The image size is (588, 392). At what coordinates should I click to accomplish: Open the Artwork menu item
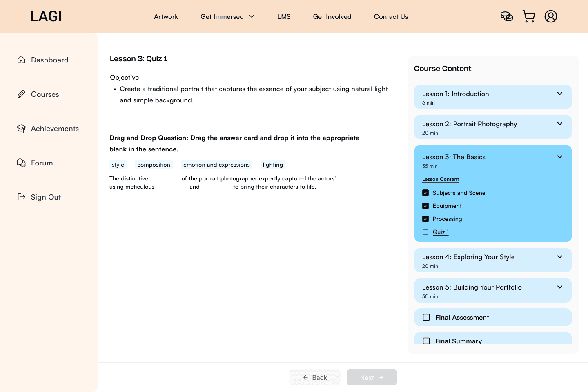point(166,16)
